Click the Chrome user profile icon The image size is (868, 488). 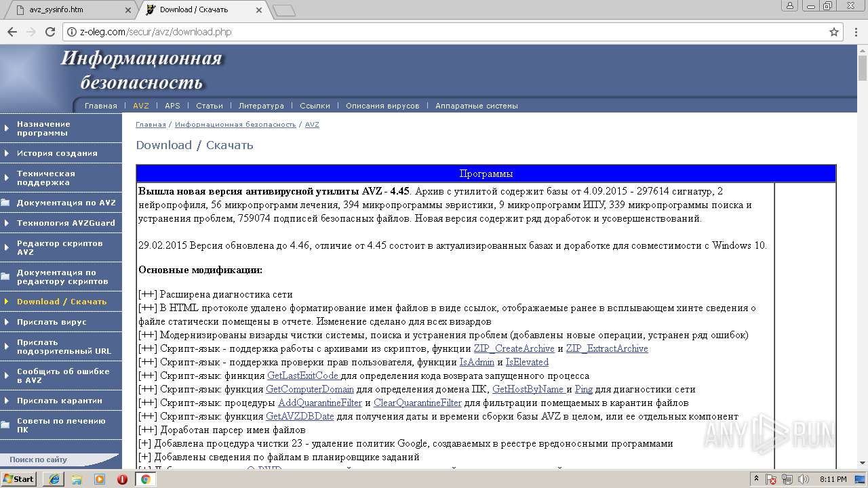click(x=790, y=5)
